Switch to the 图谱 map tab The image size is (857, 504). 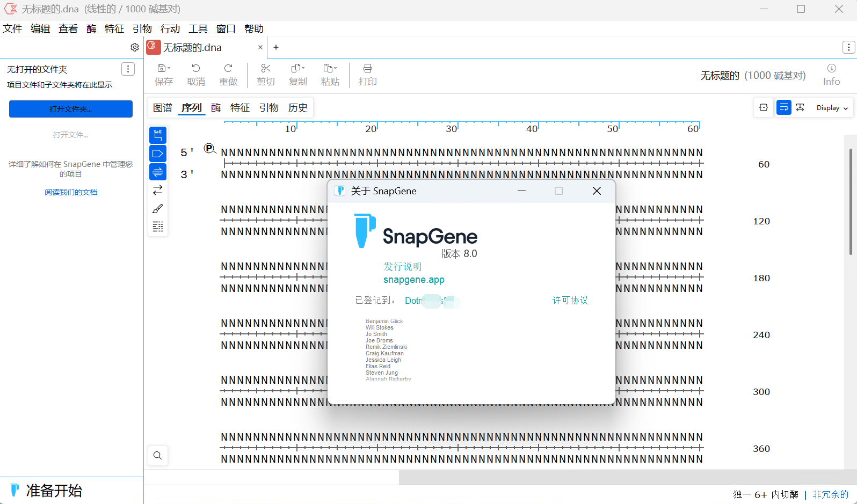(x=163, y=108)
